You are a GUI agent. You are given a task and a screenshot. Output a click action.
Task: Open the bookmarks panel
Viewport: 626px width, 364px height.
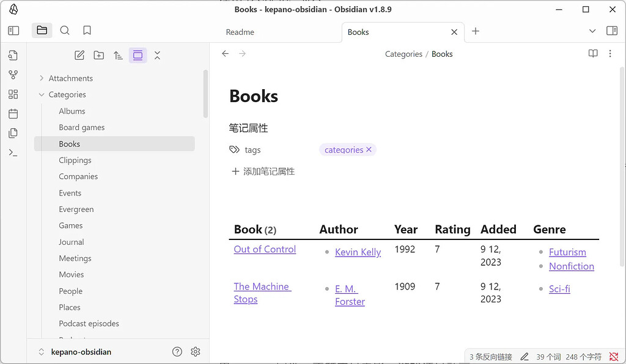coord(87,31)
